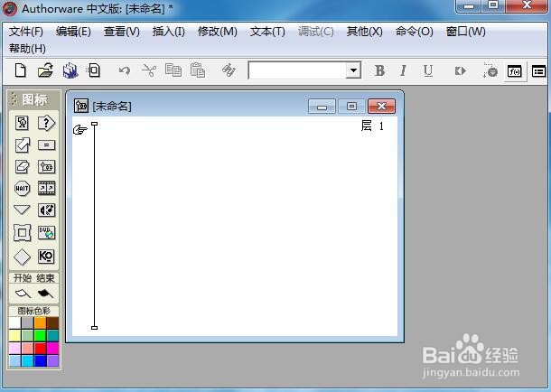
Task: Pick the yellow icon color swatch
Action: pyautogui.click(x=14, y=335)
